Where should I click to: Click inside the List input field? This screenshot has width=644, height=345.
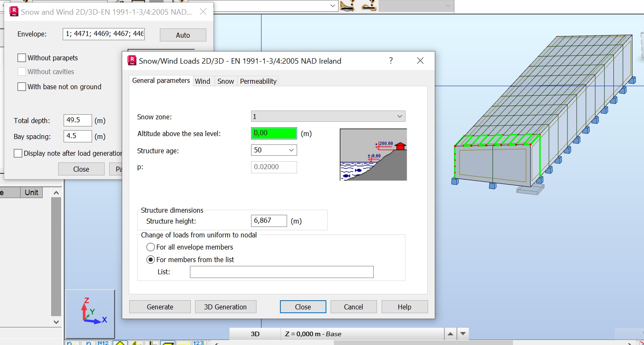point(281,272)
